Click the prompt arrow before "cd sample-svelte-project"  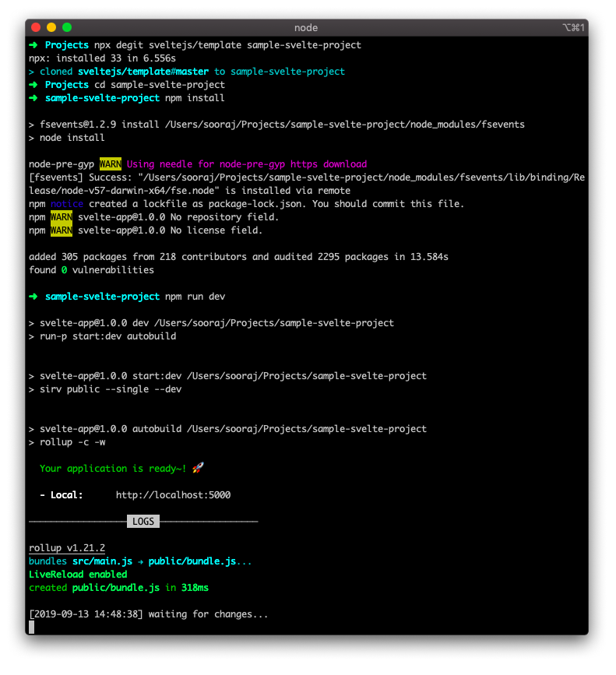coord(33,85)
